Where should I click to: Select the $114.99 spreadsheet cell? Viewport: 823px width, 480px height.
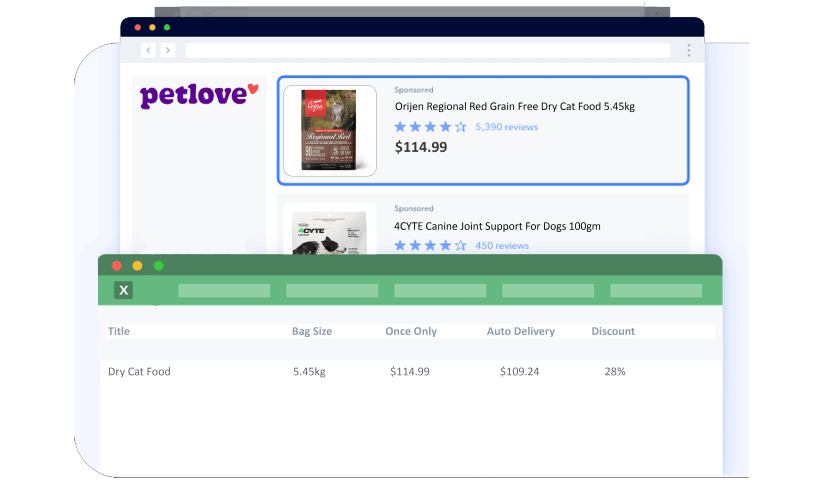(x=409, y=371)
